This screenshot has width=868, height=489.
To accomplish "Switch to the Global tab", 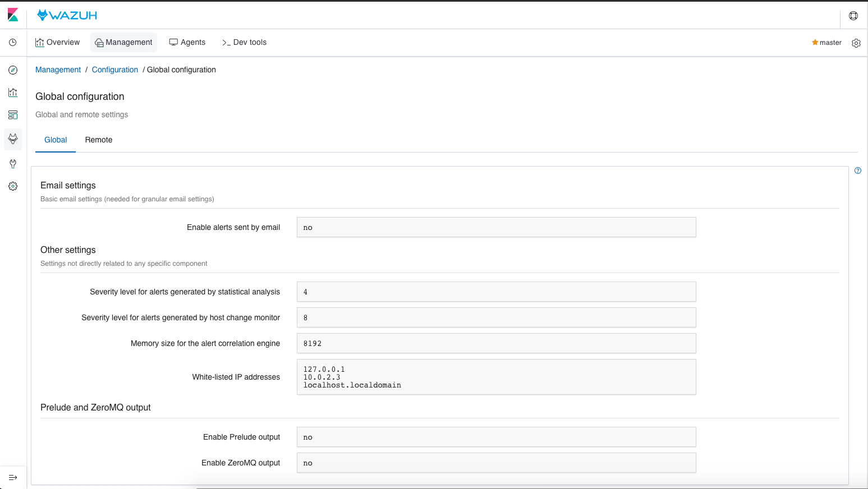I will point(55,140).
